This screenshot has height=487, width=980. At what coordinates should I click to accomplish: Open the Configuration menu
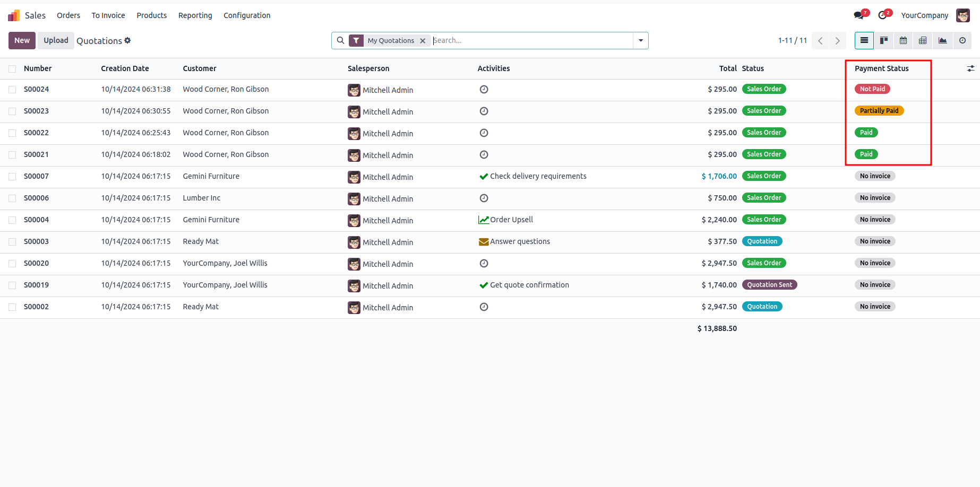pyautogui.click(x=247, y=15)
